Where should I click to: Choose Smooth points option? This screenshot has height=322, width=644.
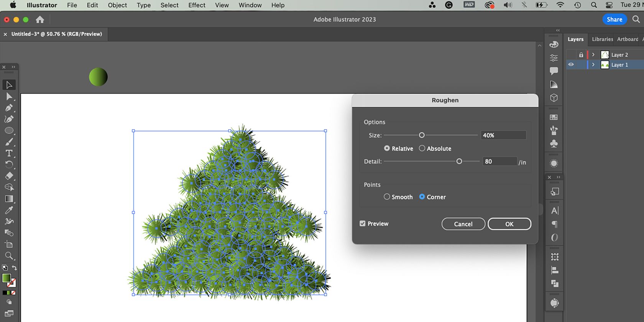[387, 197]
